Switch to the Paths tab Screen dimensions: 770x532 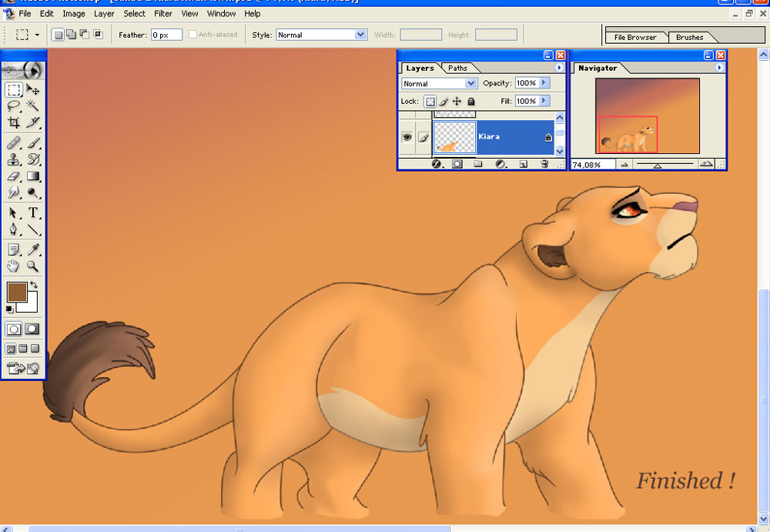pos(457,69)
